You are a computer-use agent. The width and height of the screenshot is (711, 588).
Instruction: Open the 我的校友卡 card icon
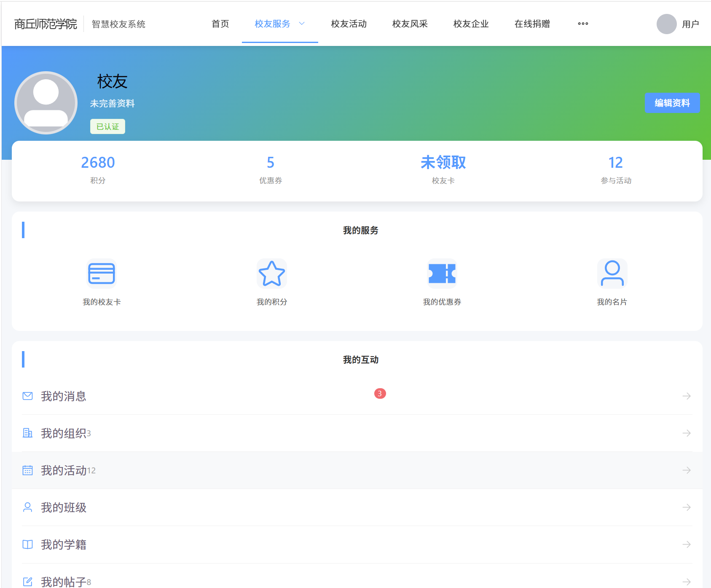pyautogui.click(x=102, y=274)
